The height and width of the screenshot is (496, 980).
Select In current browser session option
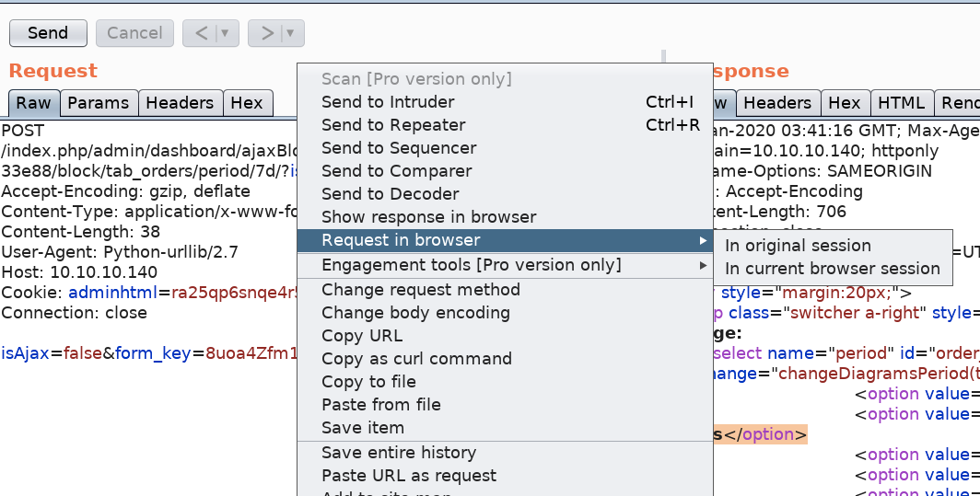pos(832,269)
